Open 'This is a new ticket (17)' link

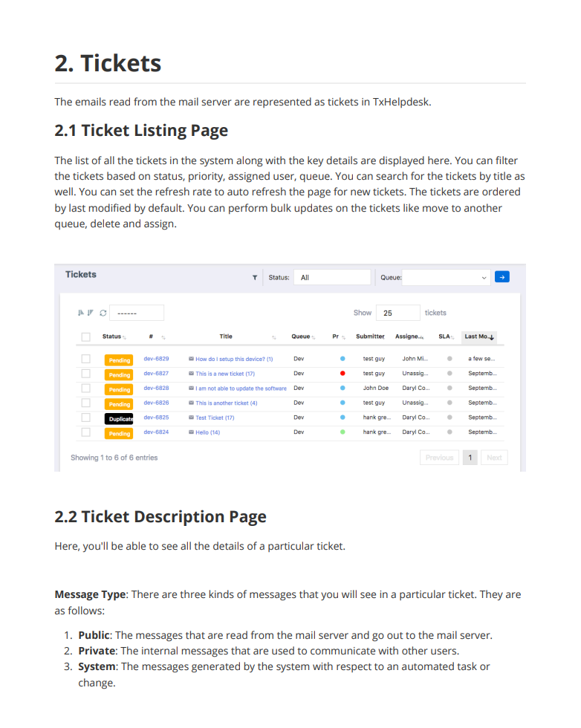tap(225, 374)
